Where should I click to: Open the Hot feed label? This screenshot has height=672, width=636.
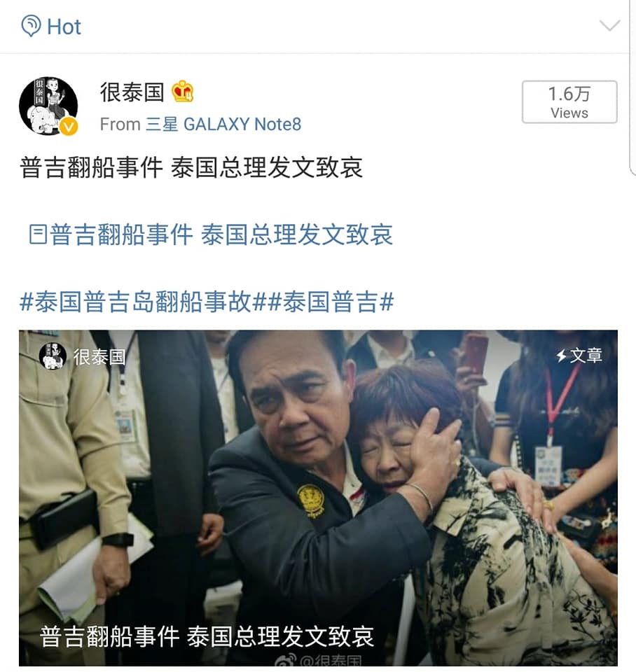pyautogui.click(x=64, y=27)
